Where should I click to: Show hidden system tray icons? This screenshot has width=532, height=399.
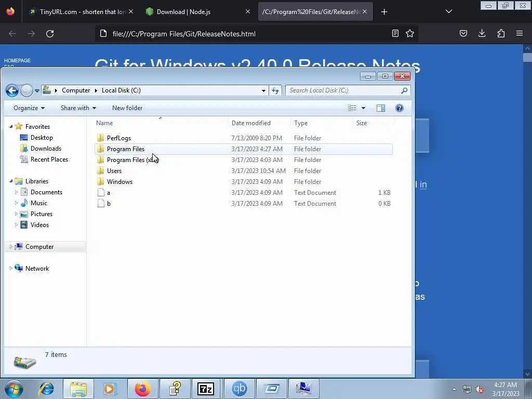[x=454, y=389]
